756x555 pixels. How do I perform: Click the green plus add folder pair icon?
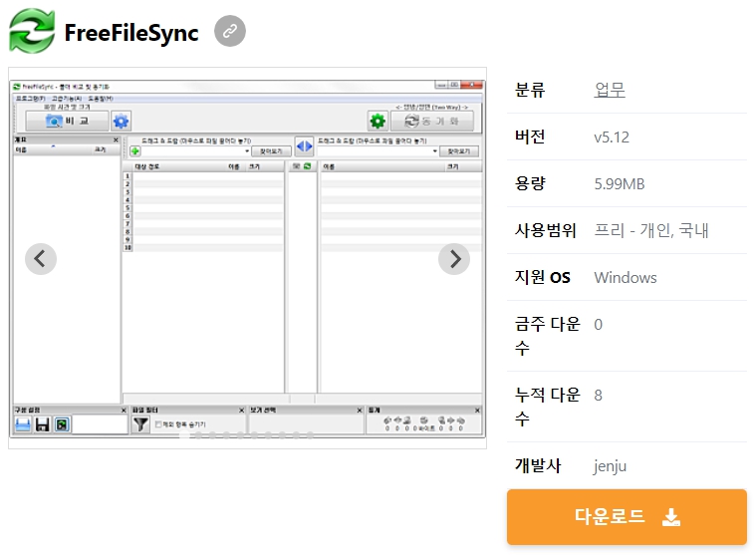pyautogui.click(x=135, y=151)
